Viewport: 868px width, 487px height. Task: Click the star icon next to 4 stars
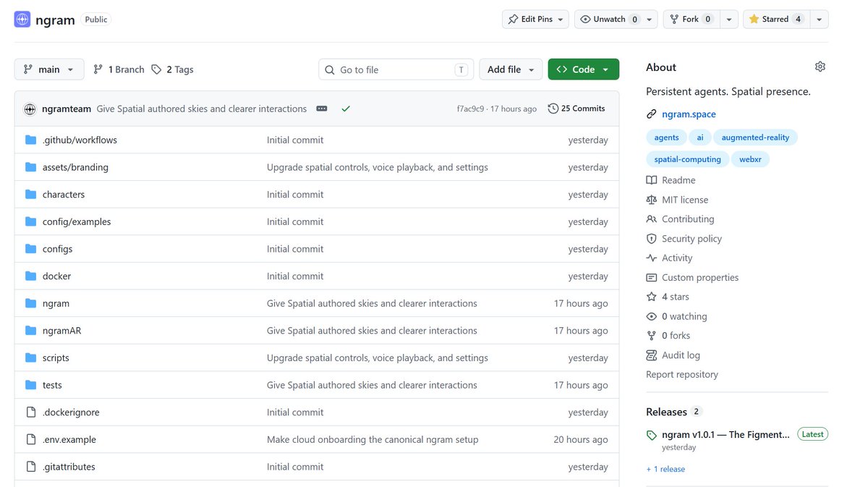(x=652, y=297)
